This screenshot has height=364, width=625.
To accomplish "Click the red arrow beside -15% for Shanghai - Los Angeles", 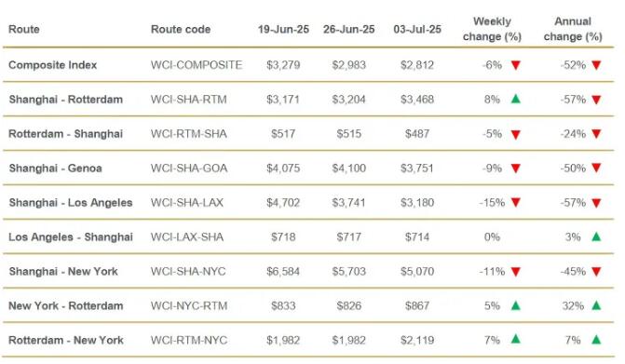I will (516, 203).
